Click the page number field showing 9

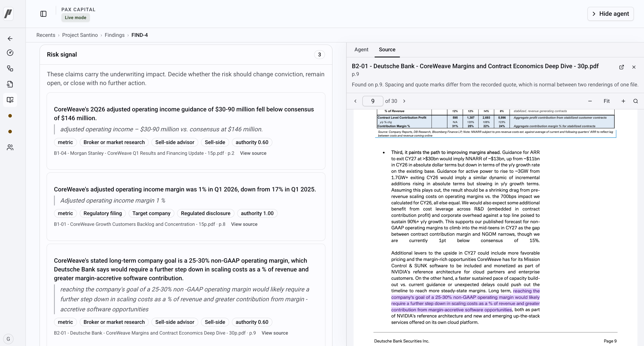tap(372, 101)
